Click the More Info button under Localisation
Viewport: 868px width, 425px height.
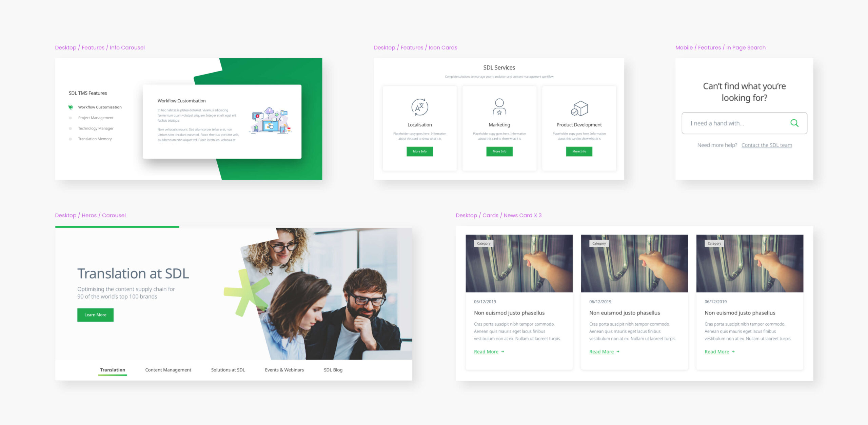coord(419,151)
